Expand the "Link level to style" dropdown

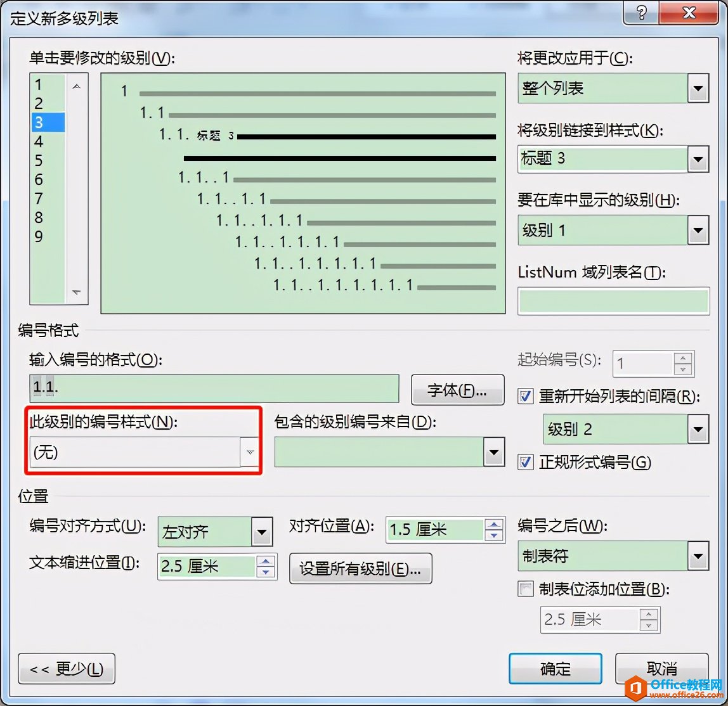[698, 159]
